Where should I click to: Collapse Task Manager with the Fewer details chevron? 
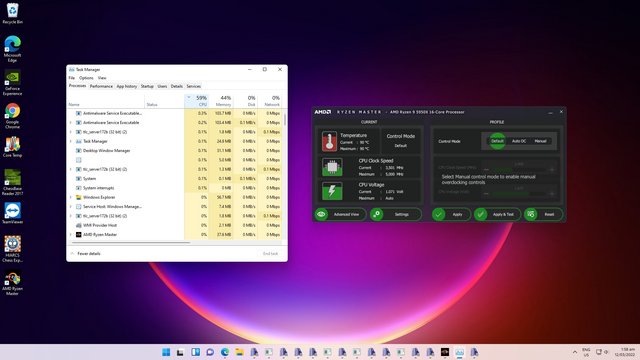click(72, 253)
